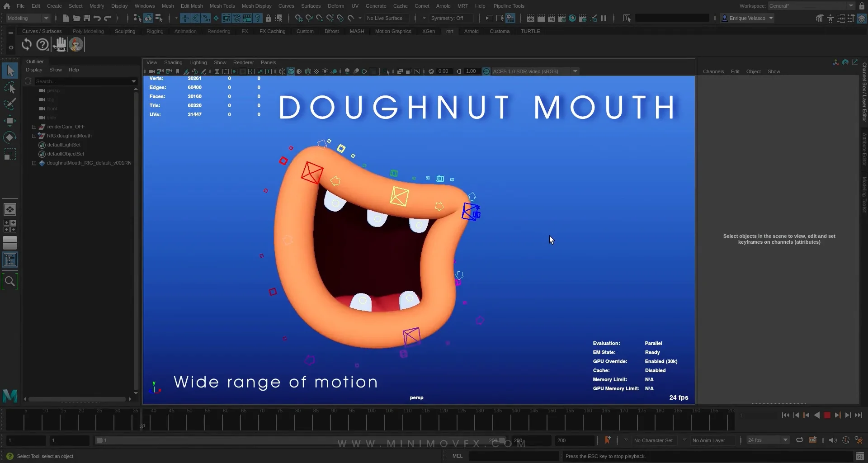This screenshot has height=463, width=868.
Task: Undo the last action
Action: (x=97, y=18)
